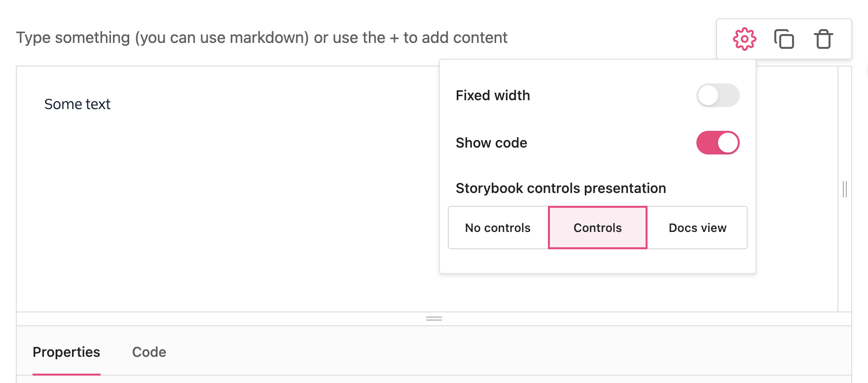Click the 'Some text' preview content
This screenshot has height=383, width=868.
coord(77,104)
